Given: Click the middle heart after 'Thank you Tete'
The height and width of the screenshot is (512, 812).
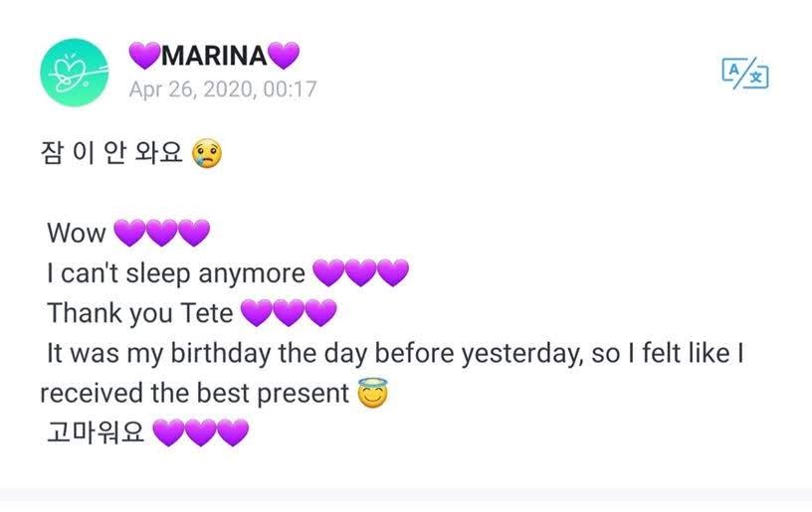Looking at the screenshot, I should coord(289,313).
